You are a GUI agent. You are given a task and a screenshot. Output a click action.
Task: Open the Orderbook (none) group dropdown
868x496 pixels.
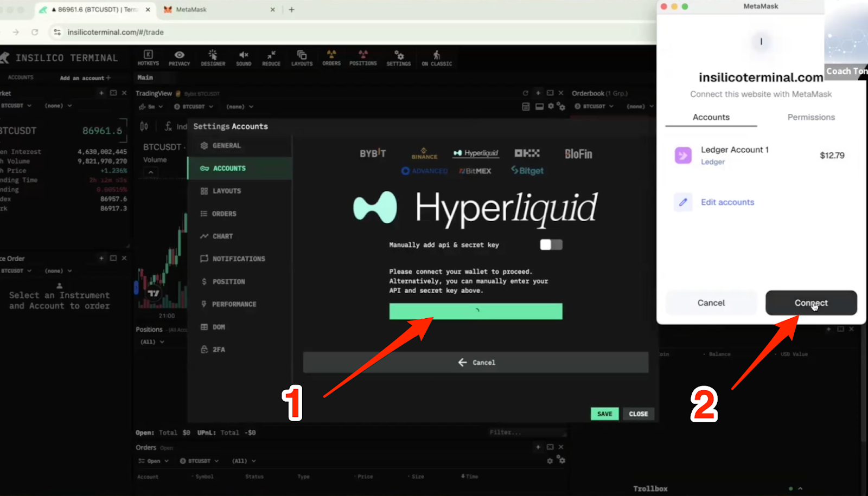(x=640, y=106)
